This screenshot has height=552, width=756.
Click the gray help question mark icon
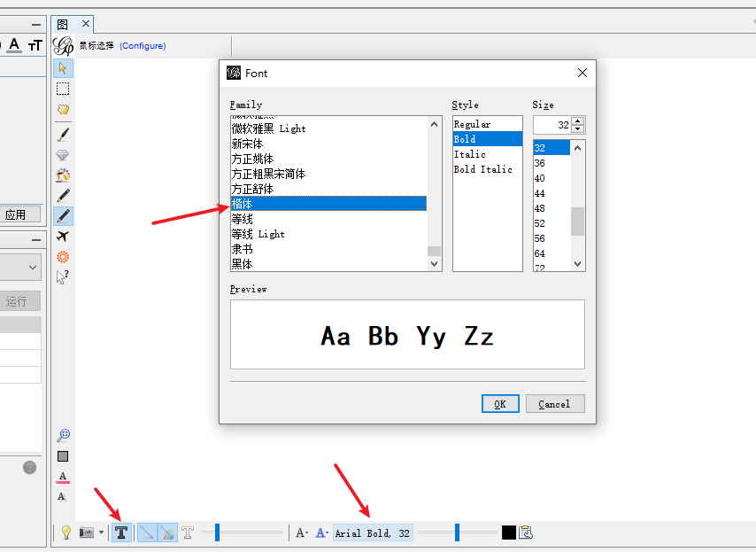click(29, 468)
